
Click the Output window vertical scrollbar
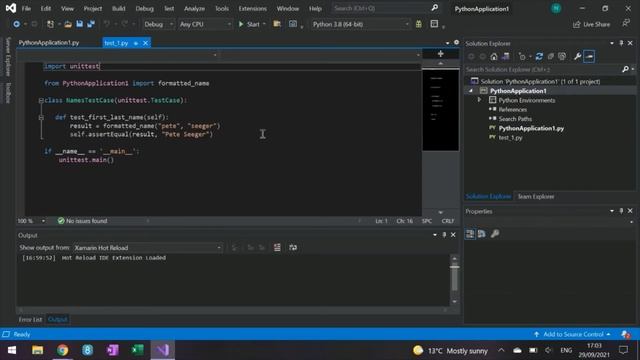[x=454, y=280]
